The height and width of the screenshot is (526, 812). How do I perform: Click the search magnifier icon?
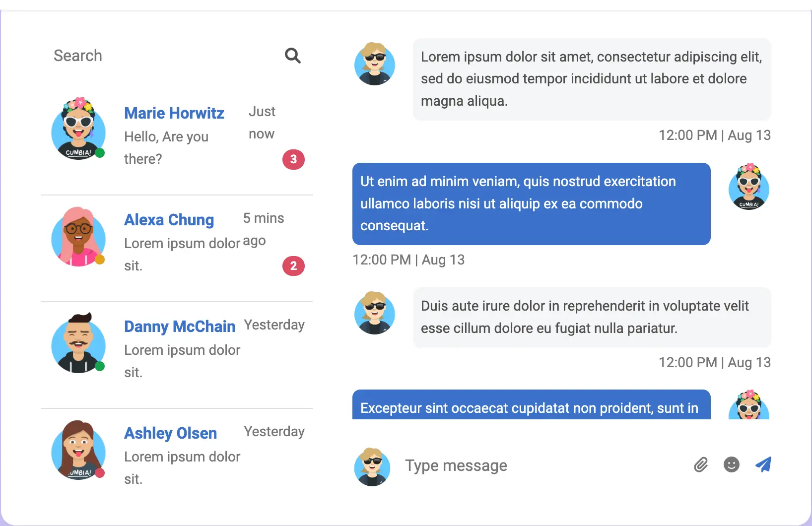click(293, 56)
